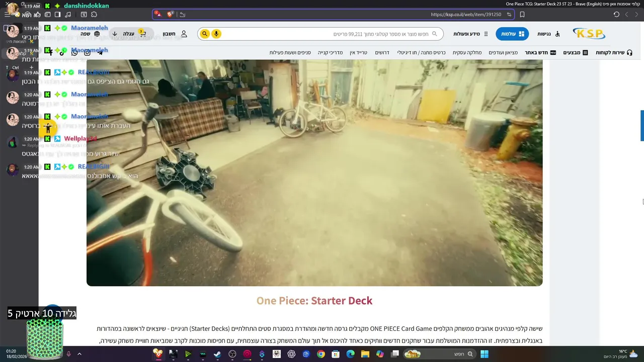Click the browser reload button
Screen dimensions: 644x362
pos(616,15)
